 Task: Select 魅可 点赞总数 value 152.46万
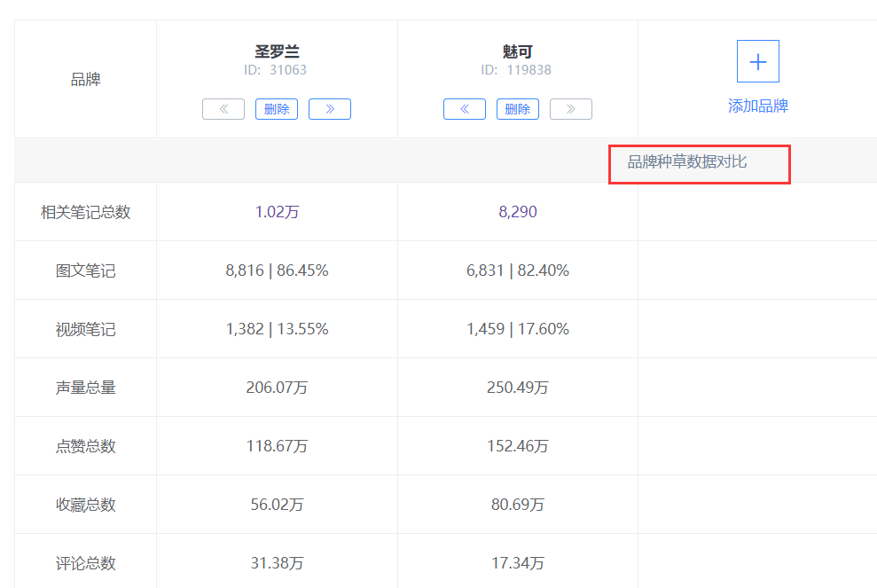coord(518,446)
